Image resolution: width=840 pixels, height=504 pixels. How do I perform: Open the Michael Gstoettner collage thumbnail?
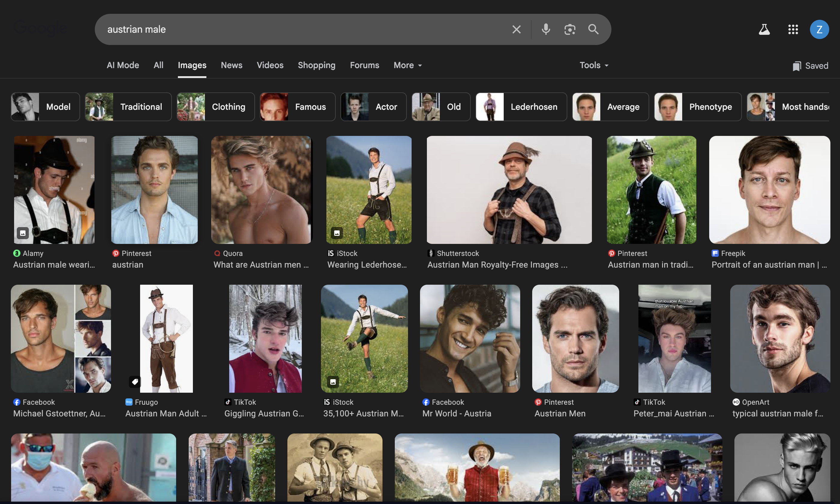[61, 339]
